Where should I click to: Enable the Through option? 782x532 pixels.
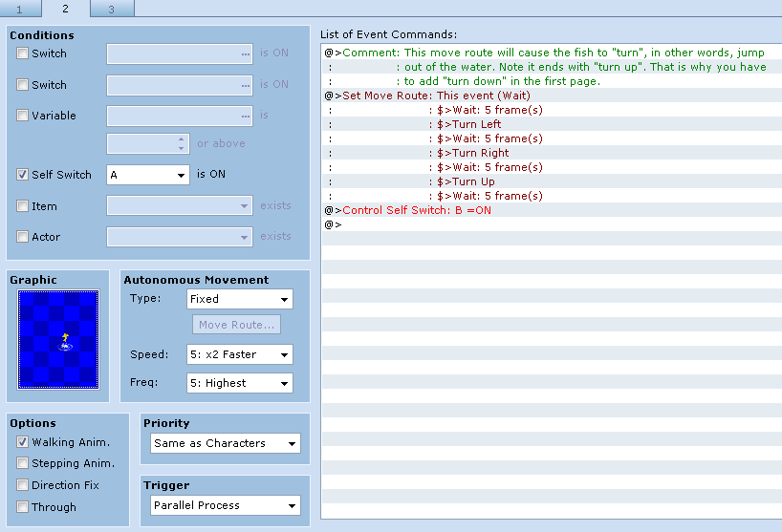pyautogui.click(x=22, y=506)
